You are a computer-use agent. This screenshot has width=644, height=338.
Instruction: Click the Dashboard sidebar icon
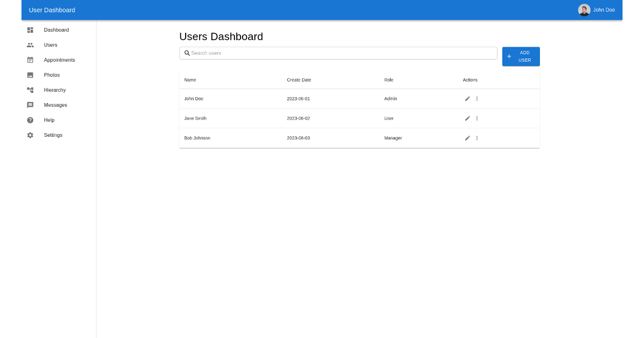tap(30, 30)
